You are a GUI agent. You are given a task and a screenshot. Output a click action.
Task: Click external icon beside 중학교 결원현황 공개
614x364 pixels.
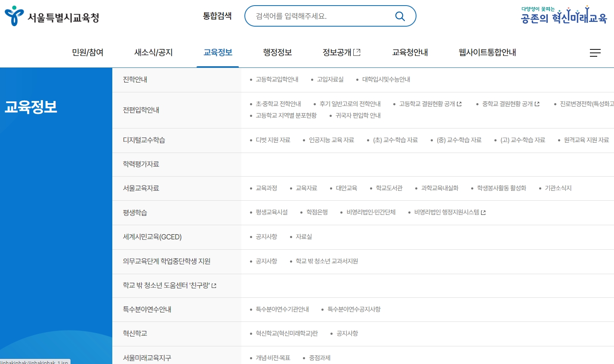pyautogui.click(x=537, y=104)
